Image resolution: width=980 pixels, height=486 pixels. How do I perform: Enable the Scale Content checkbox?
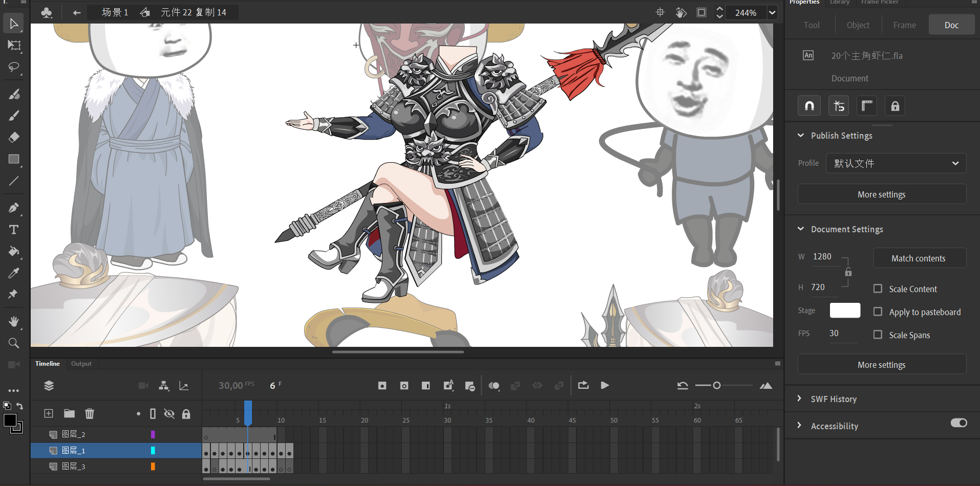click(x=878, y=289)
